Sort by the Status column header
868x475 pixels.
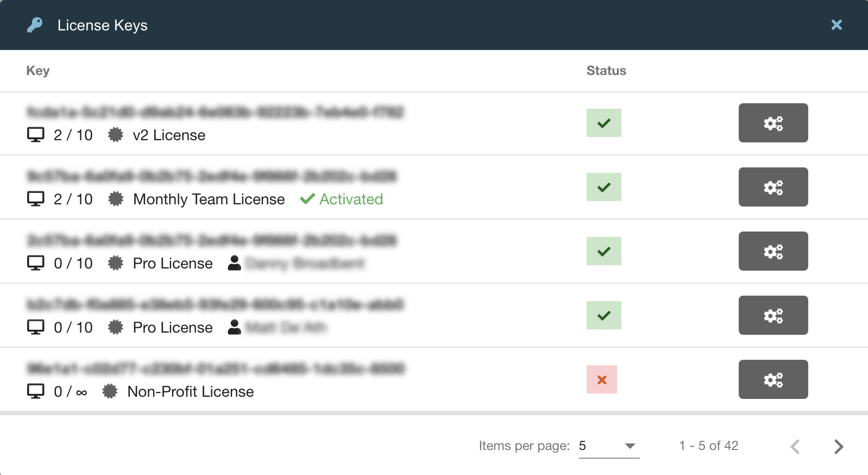[x=606, y=71]
